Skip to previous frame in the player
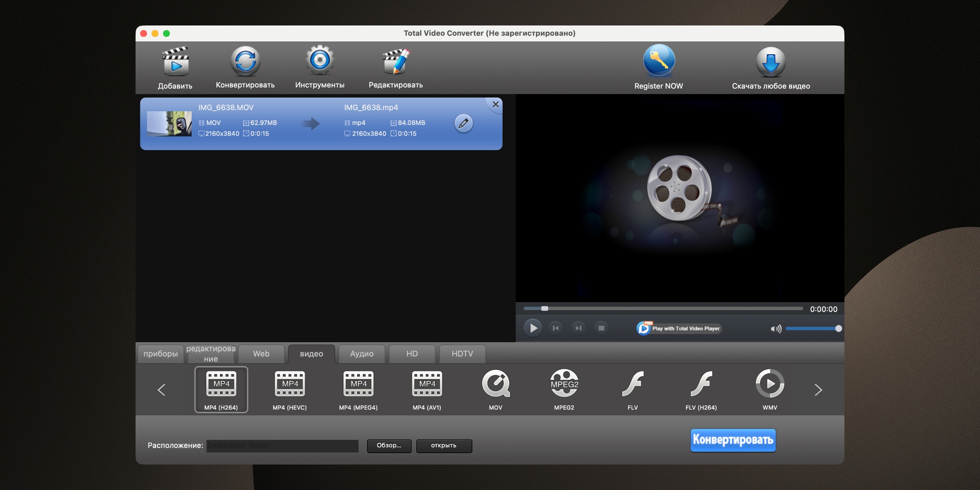Image resolution: width=980 pixels, height=490 pixels. [x=555, y=328]
